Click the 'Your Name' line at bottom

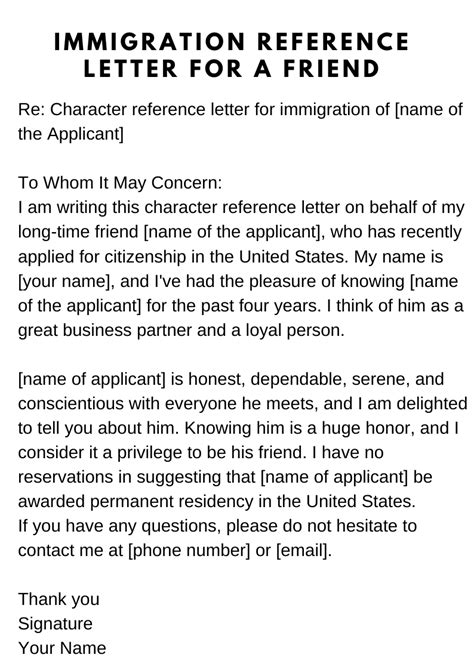click(x=62, y=648)
